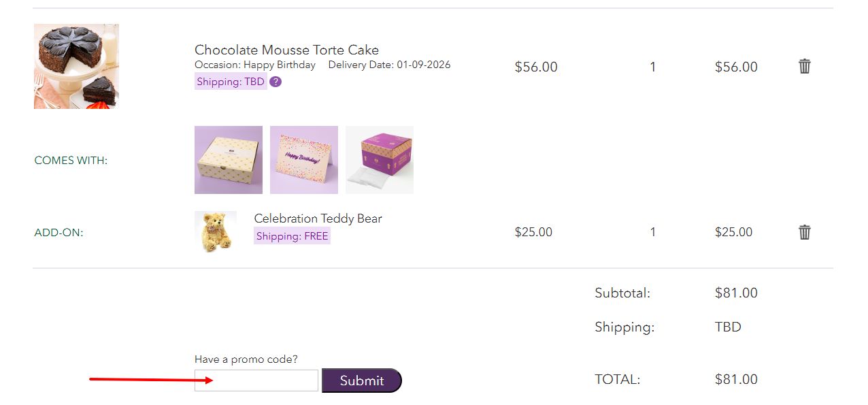Click the Subtotal amount of $81.00
Image resolution: width=868 pixels, height=405 pixels.
736,293
